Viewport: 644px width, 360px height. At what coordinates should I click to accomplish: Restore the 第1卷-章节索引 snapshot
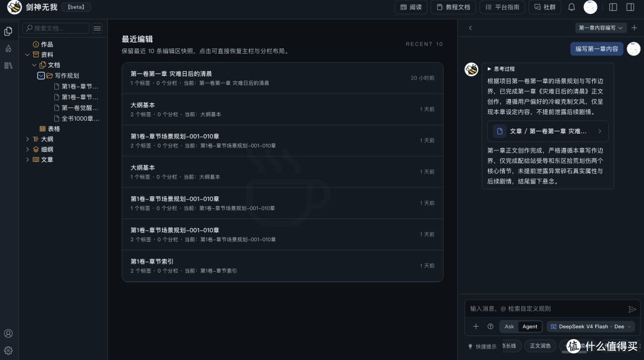pos(282,266)
